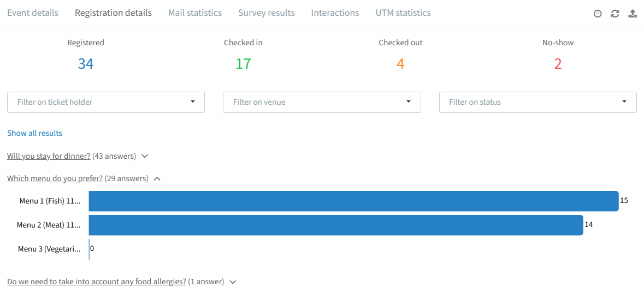Click the food allergies question link

pos(97,282)
